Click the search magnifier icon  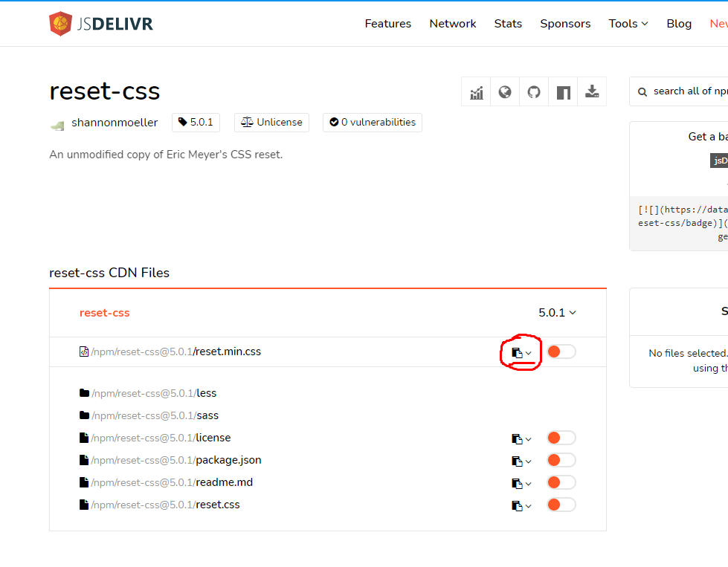tap(642, 92)
